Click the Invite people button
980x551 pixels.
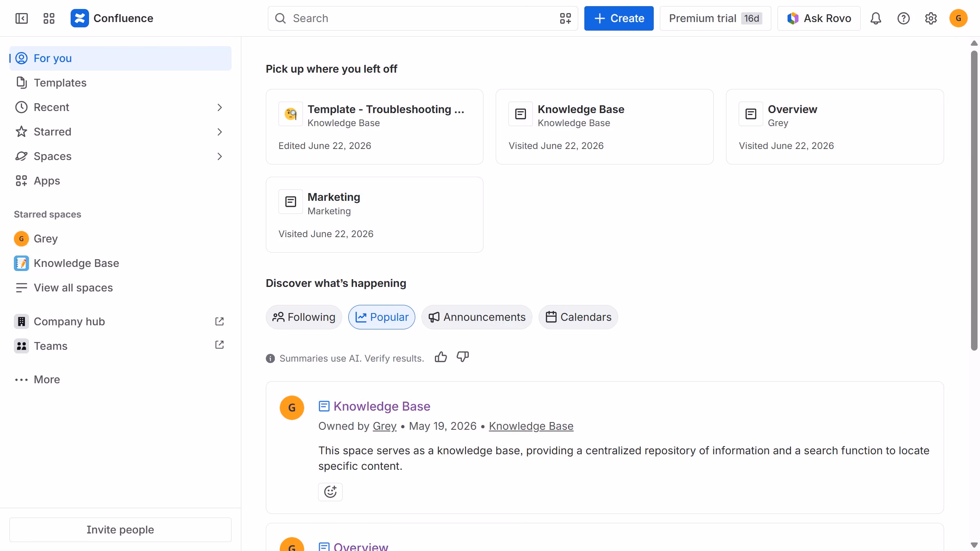point(120,530)
